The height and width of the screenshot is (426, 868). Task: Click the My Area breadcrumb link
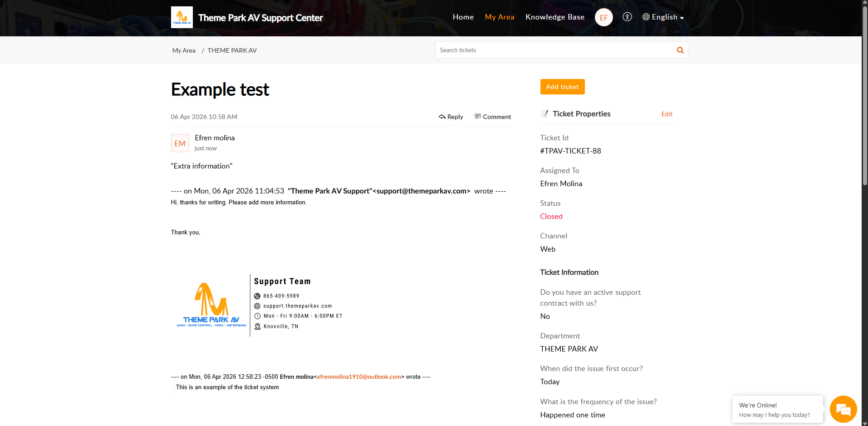[184, 50]
